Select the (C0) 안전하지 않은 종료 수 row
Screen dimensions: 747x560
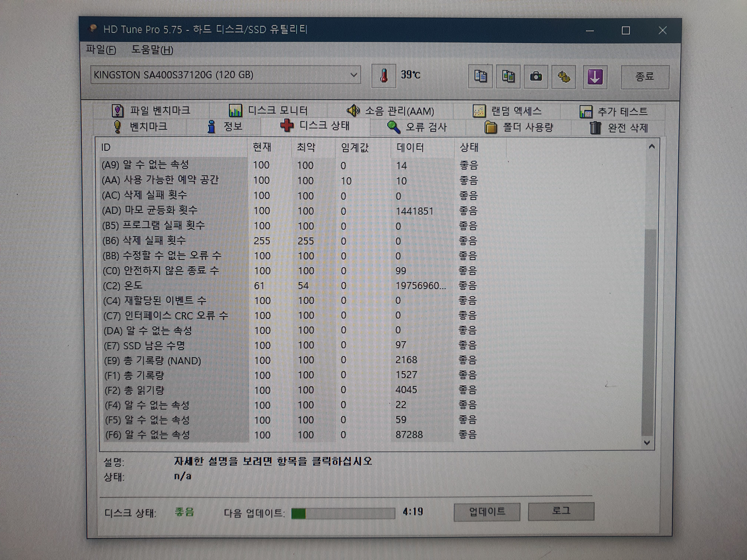pos(289,270)
